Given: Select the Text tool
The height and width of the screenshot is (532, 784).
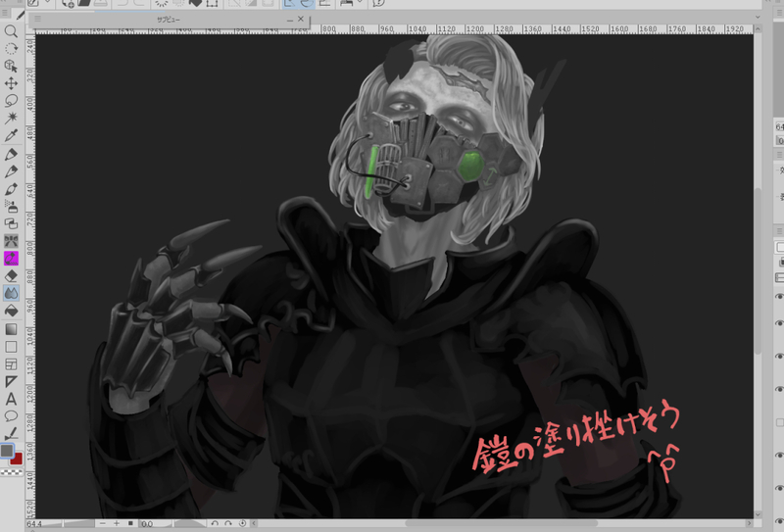Looking at the screenshot, I should 11,399.
